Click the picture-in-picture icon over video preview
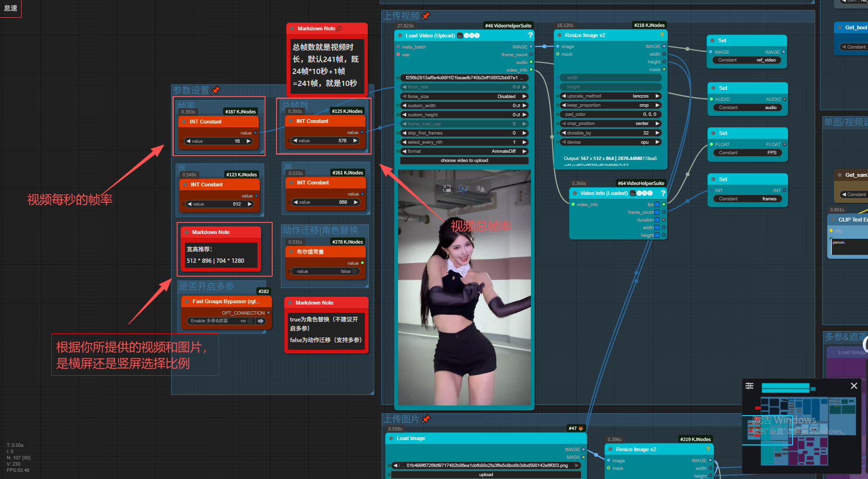Image resolution: width=868 pixels, height=479 pixels. 463,188
